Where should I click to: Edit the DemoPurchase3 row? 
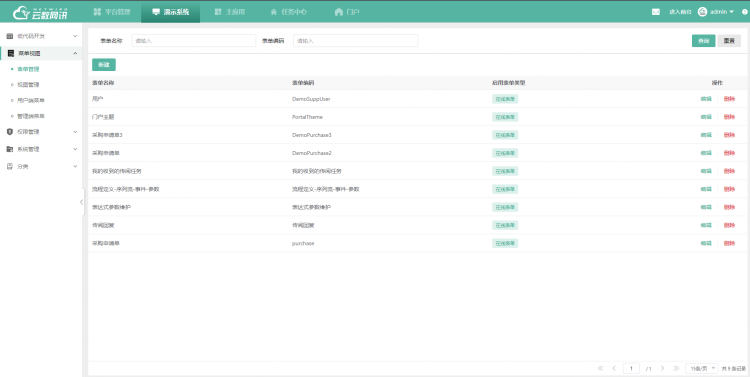click(x=706, y=135)
